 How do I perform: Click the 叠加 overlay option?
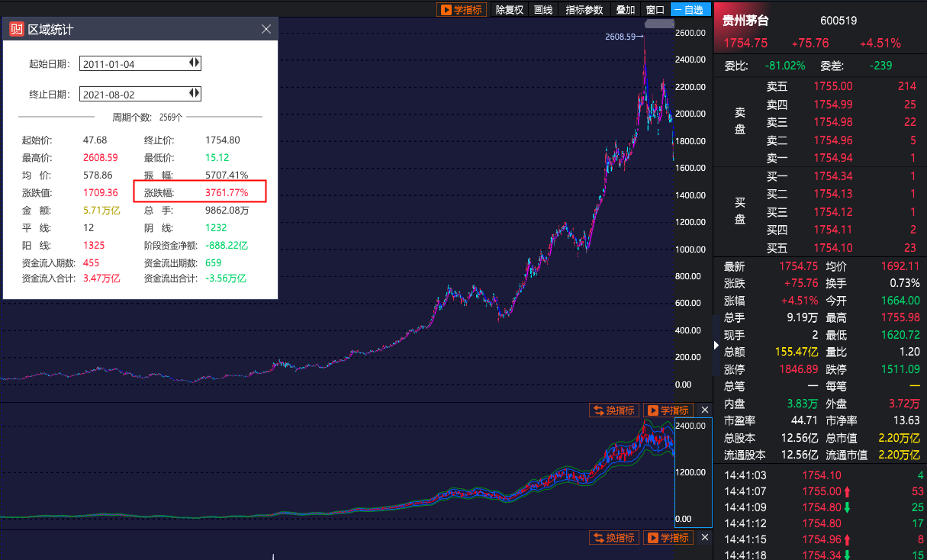pos(625,9)
